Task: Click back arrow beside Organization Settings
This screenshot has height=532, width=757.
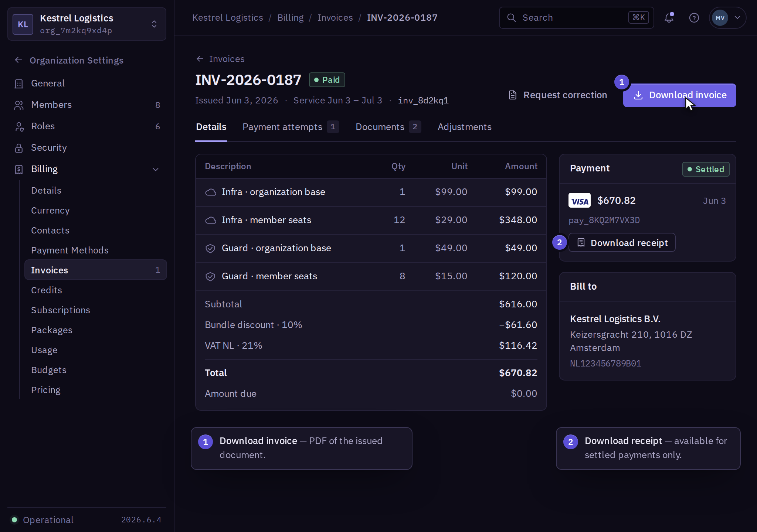Action: point(18,60)
